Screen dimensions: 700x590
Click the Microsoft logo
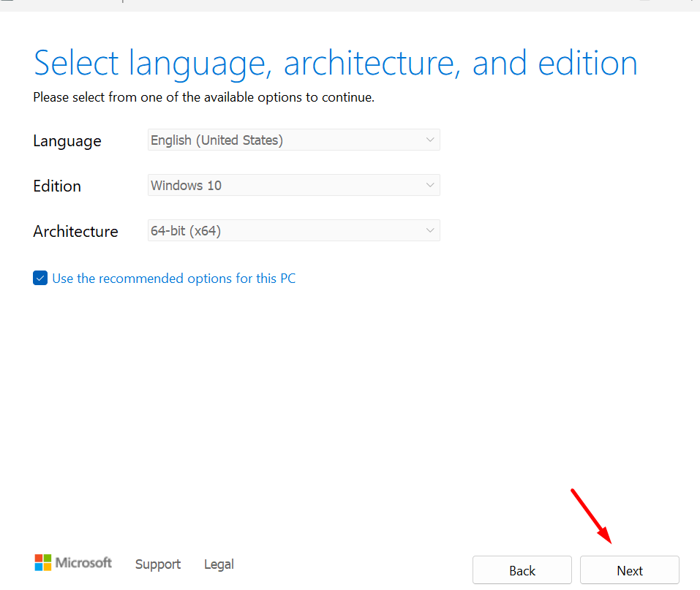tap(73, 563)
